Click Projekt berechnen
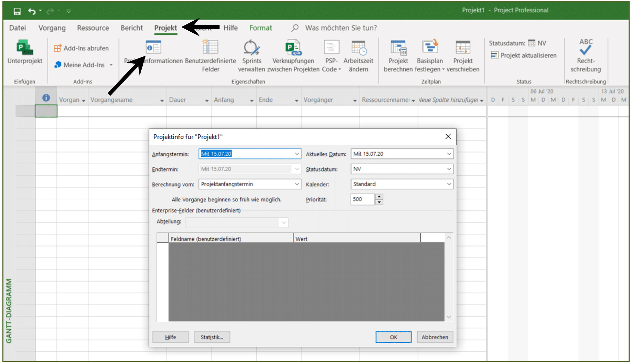 coord(398,56)
